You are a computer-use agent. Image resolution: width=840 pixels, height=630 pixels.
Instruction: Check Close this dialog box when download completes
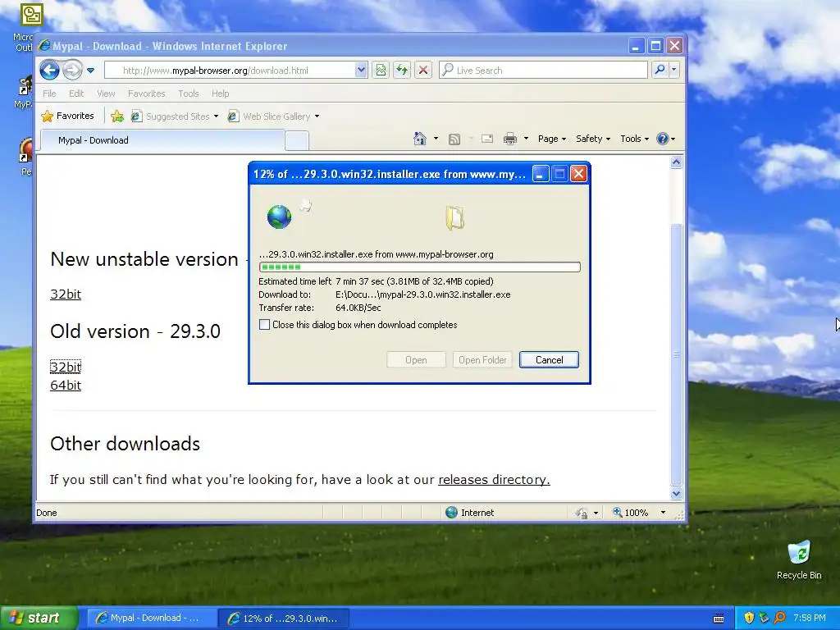click(x=265, y=325)
